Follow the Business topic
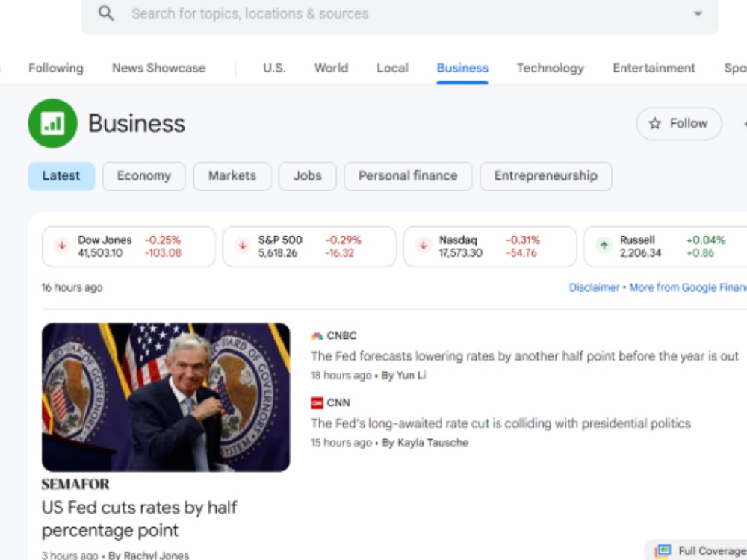This screenshot has height=560, width=747. pos(679,124)
